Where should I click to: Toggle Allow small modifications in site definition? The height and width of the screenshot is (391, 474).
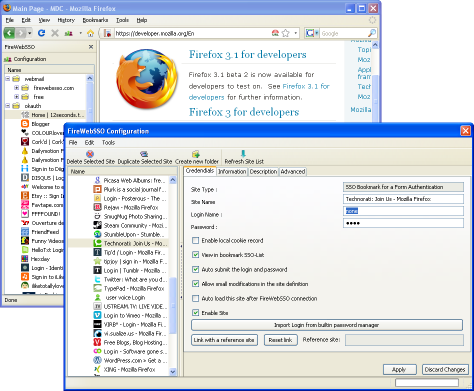click(196, 284)
